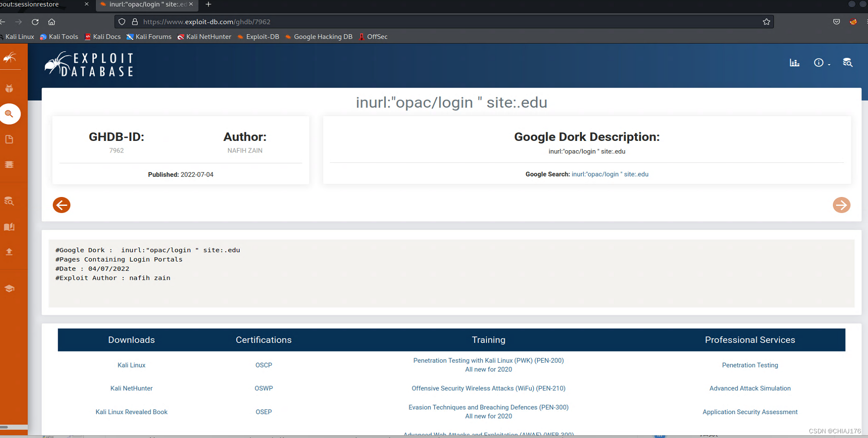Open the Kali Linux Revealed Book link

coord(132,412)
